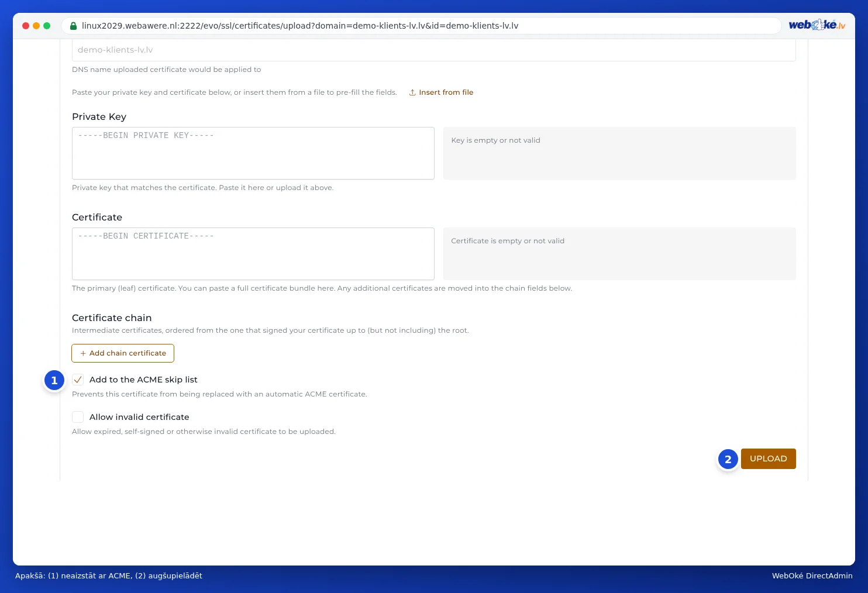Click the upload icon beside Insert from file
Image resolution: width=868 pixels, height=593 pixels.
pyautogui.click(x=412, y=92)
